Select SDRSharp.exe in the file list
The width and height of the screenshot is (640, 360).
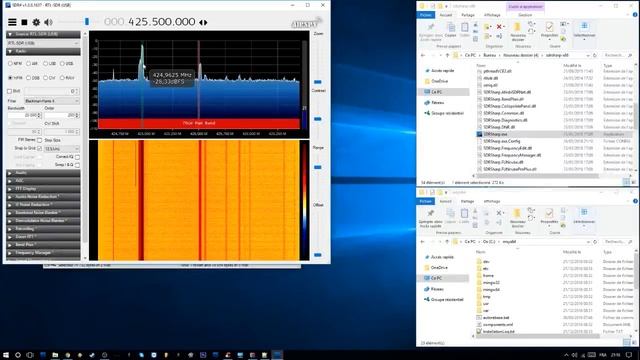click(495, 134)
